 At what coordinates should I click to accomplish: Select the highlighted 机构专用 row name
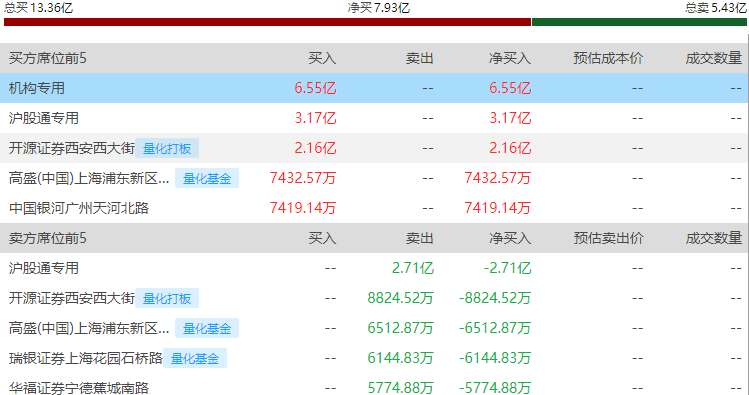coord(37,88)
